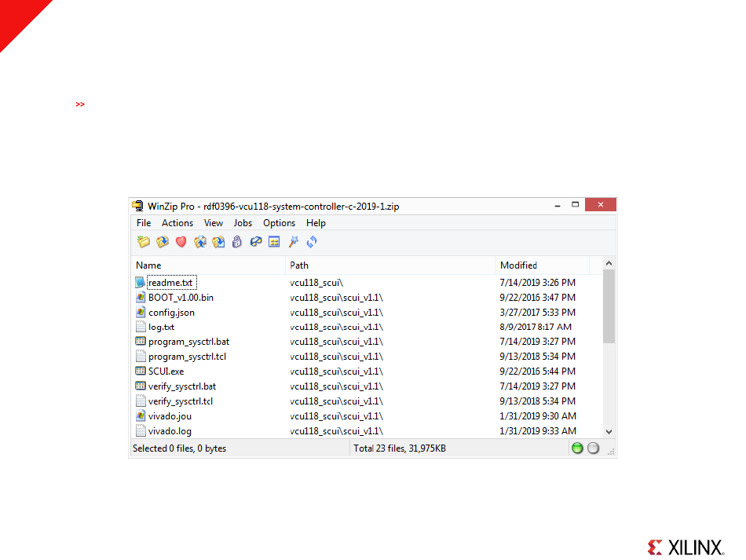
Task: Click the padlock Encrypt icon
Action: click(237, 242)
